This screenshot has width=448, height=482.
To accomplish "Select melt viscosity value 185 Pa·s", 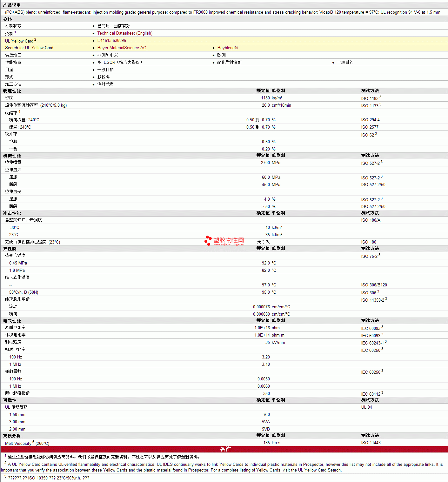I will pyautogui.click(x=272, y=443).
